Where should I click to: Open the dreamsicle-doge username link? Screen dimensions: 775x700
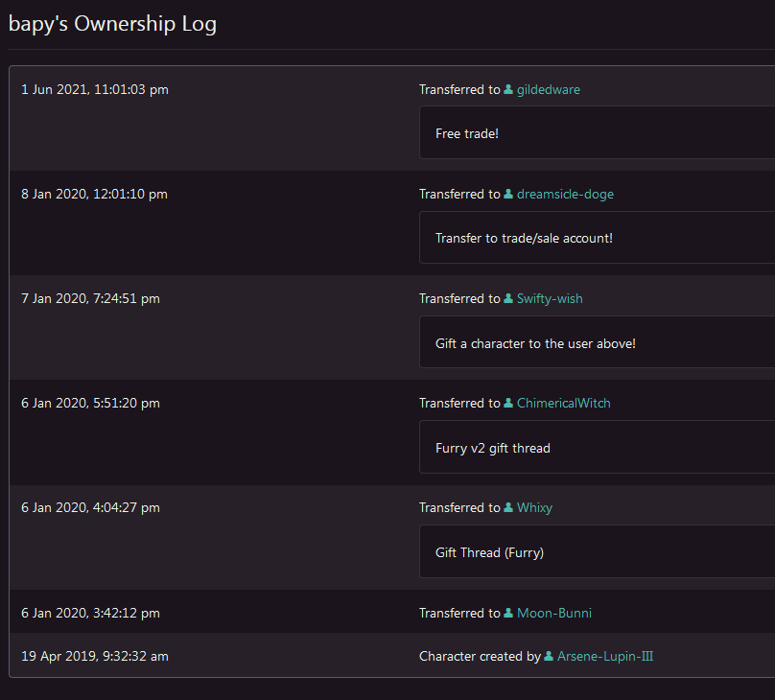565,195
